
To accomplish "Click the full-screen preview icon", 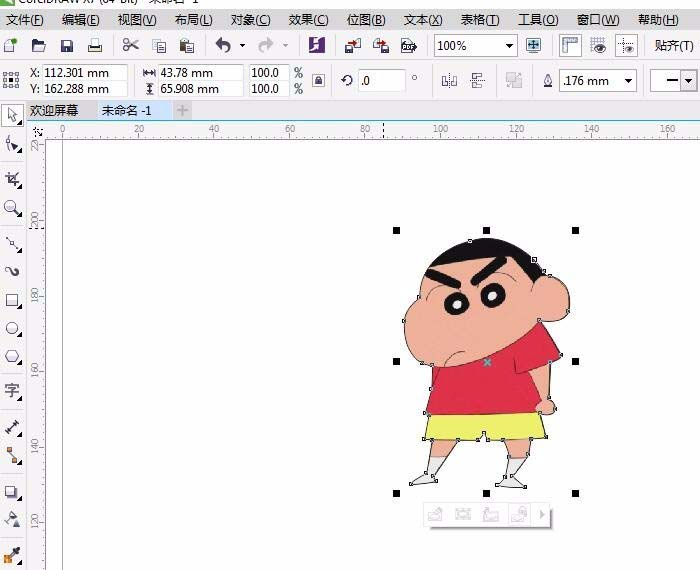I will [533, 45].
